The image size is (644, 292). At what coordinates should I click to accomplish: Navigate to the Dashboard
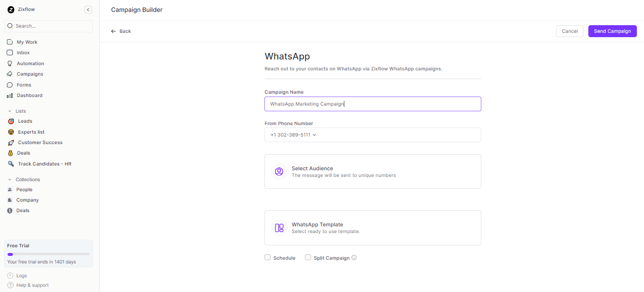[x=29, y=95]
